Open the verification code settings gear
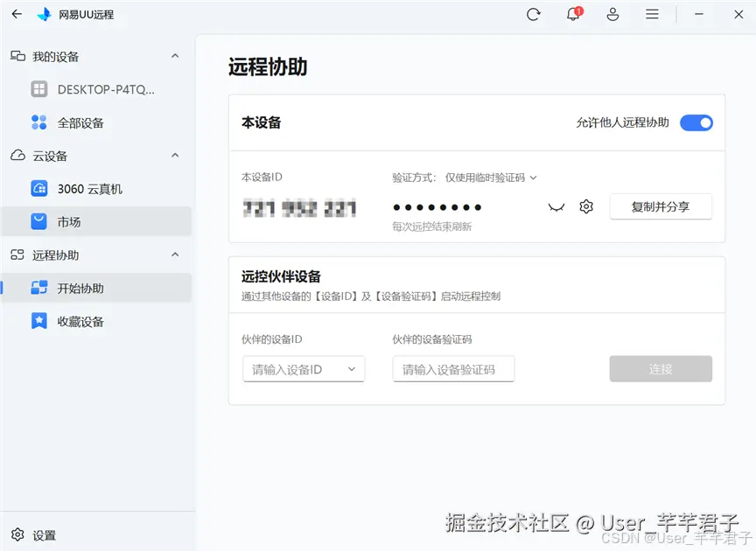The width and height of the screenshot is (756, 551). coord(586,207)
